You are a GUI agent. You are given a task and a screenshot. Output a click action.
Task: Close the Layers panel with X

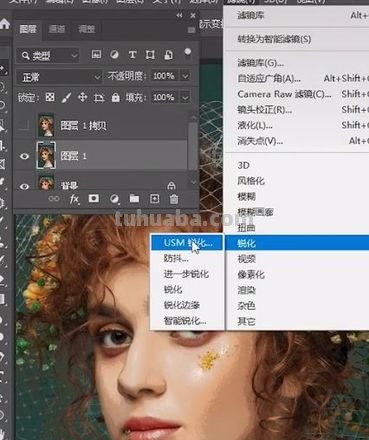click(x=193, y=15)
